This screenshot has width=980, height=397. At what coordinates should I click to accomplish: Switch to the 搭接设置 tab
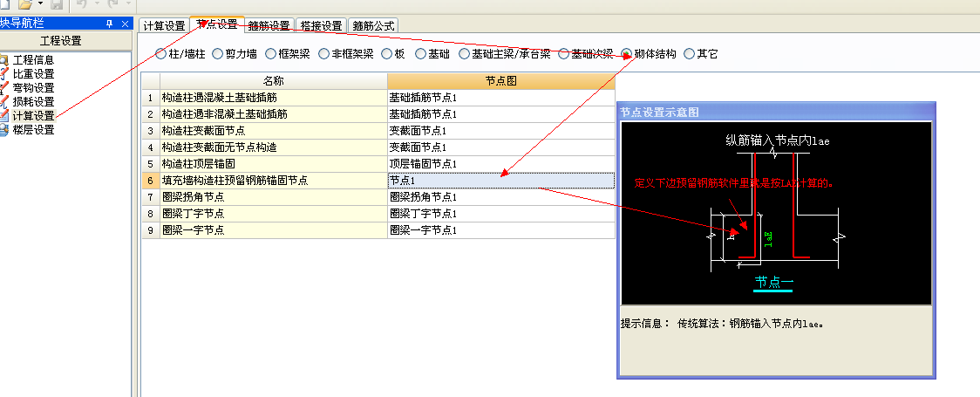[321, 25]
